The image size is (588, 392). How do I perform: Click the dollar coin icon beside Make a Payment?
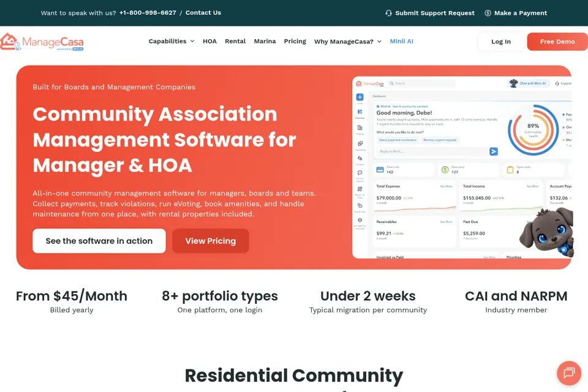click(488, 13)
